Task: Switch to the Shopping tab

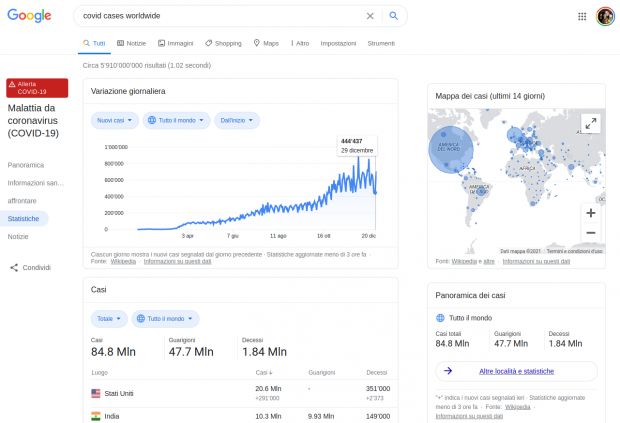Action: (223, 43)
